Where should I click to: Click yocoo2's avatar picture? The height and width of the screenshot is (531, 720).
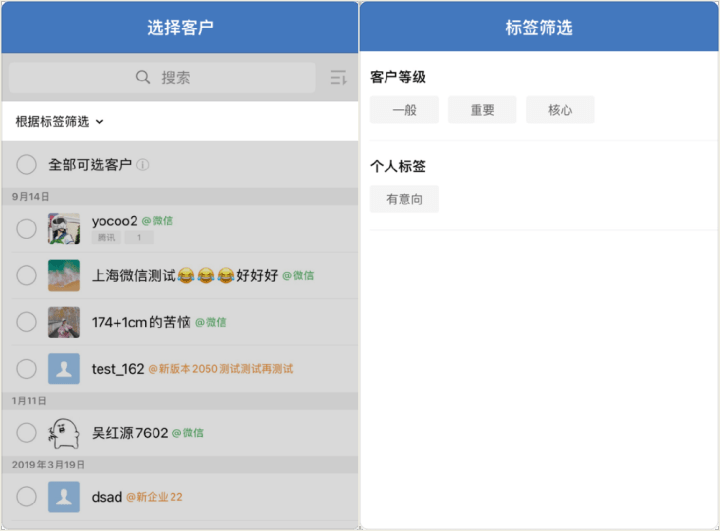tap(64, 229)
